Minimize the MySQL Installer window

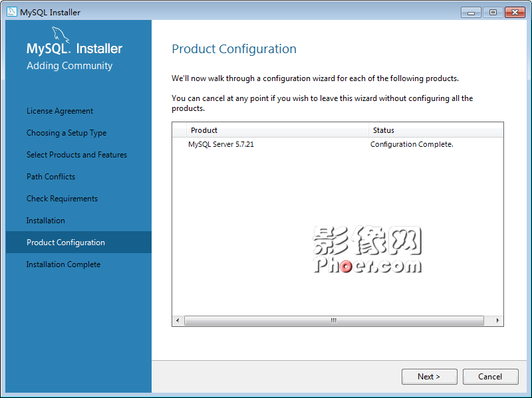pyautogui.click(x=471, y=13)
